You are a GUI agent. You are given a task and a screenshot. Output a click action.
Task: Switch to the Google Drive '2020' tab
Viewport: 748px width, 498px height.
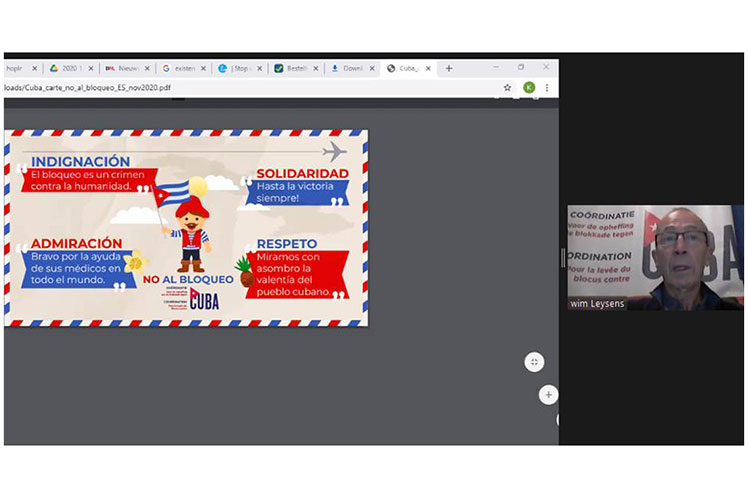point(68,68)
